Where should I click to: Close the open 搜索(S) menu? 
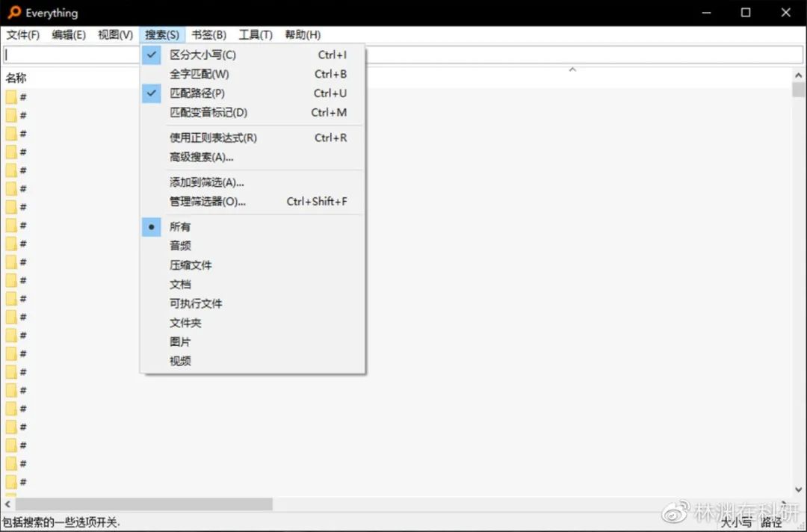coord(162,35)
